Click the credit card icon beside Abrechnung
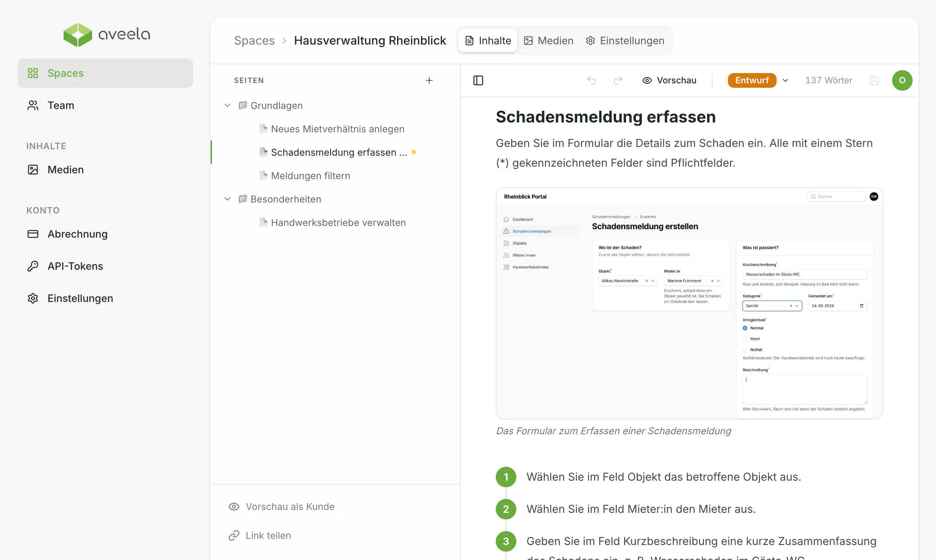Screen dimensions: 936x560 (33, 234)
